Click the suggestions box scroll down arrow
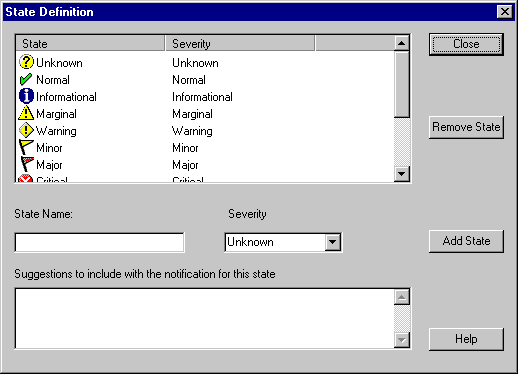This screenshot has height=374, width=518. click(402, 340)
